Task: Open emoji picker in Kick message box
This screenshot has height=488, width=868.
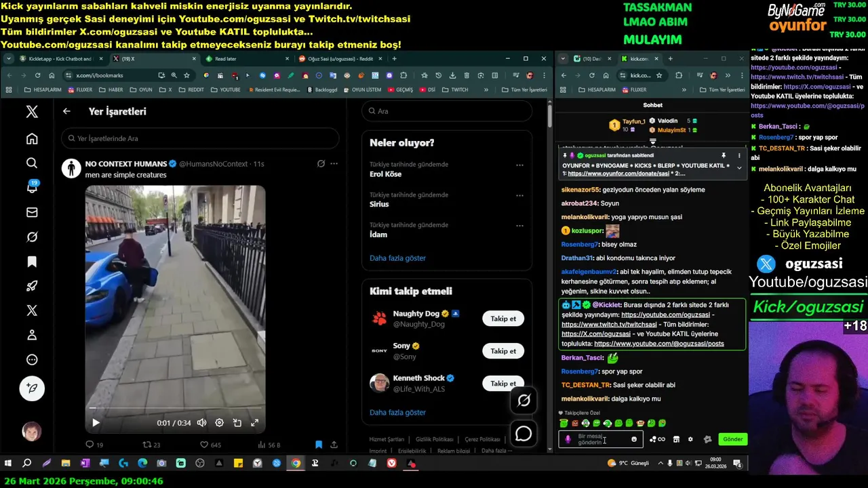Action: click(x=634, y=439)
